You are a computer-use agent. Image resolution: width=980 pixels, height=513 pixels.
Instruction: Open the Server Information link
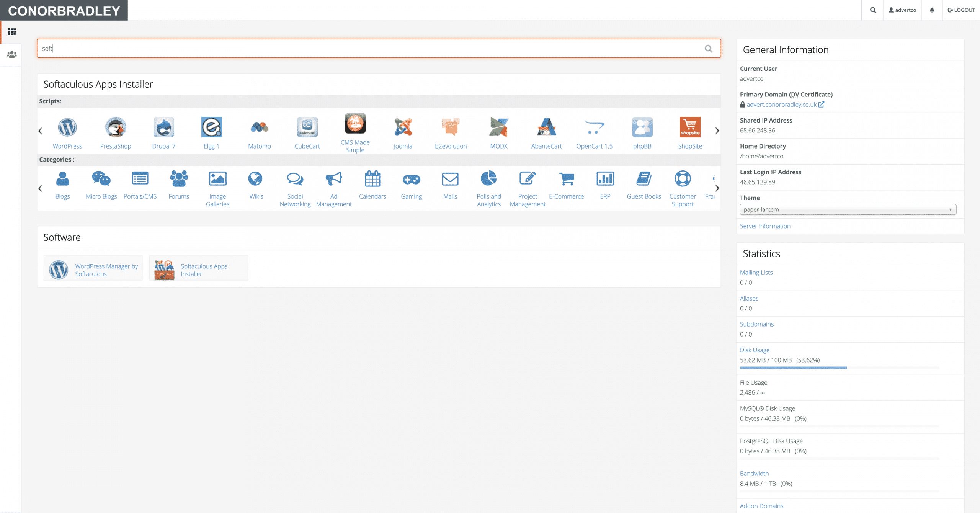pos(765,226)
